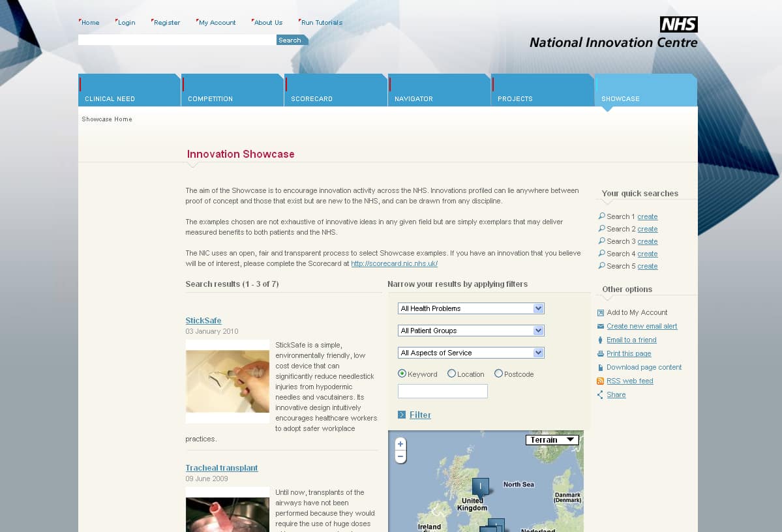
Task: Open the Clinical Need tab
Action: [x=129, y=91]
